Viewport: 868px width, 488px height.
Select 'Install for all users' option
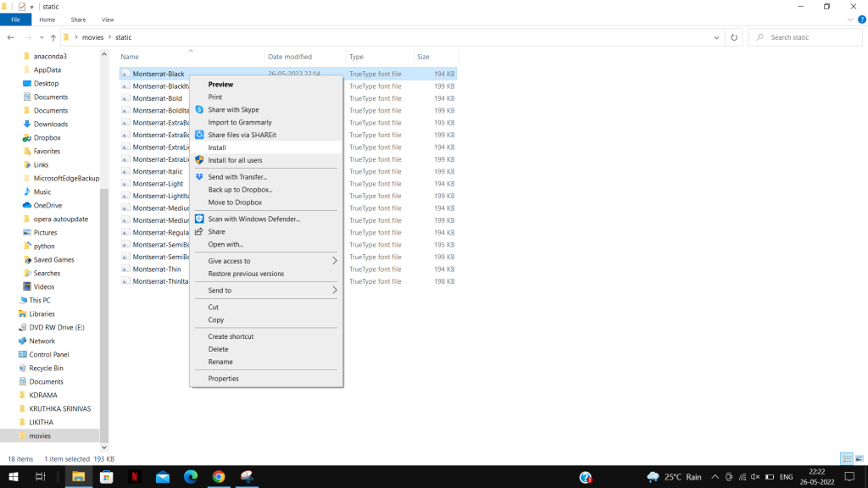pyautogui.click(x=235, y=160)
